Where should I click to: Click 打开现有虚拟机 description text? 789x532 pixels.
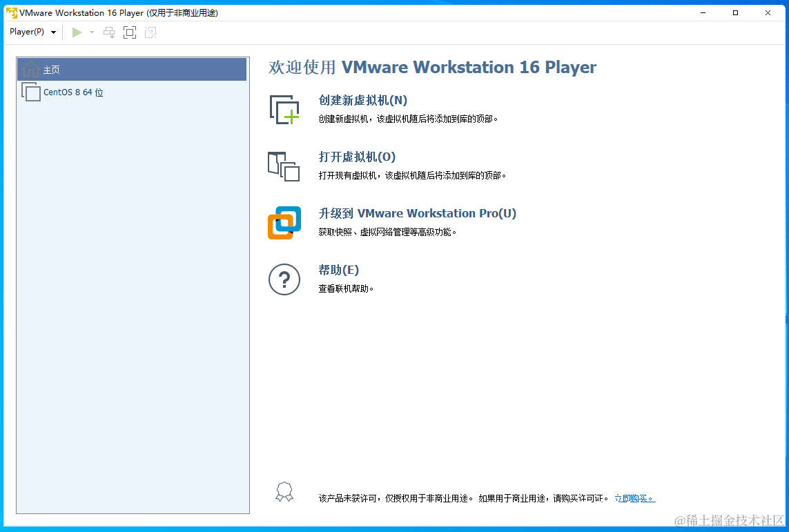(x=412, y=175)
